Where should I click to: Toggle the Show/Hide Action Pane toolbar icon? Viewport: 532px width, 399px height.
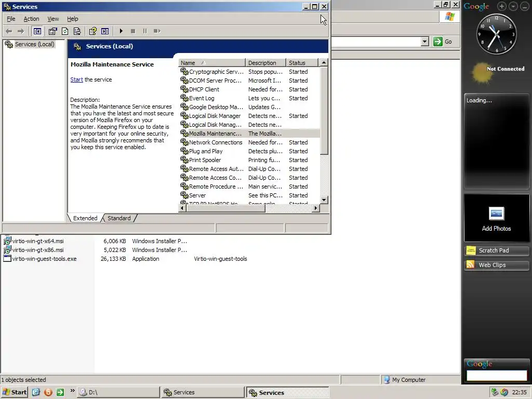(105, 31)
